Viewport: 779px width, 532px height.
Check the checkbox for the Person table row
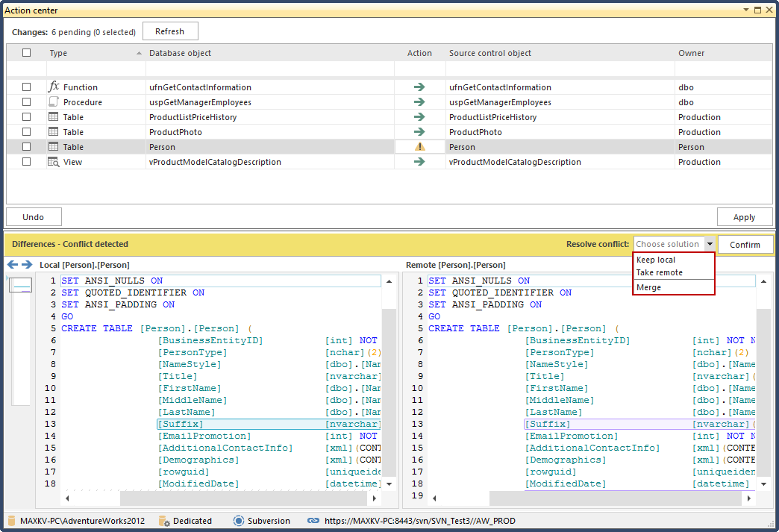[26, 146]
